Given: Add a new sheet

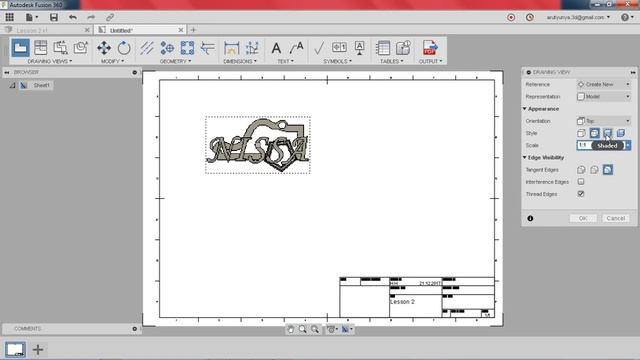Looking at the screenshot, I should [38, 350].
